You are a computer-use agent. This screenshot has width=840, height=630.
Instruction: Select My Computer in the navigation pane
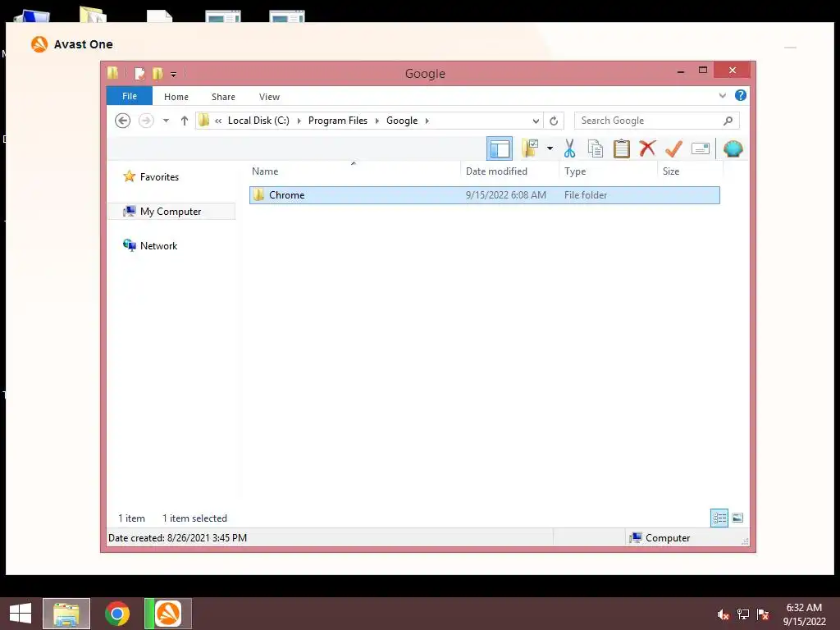click(x=171, y=212)
